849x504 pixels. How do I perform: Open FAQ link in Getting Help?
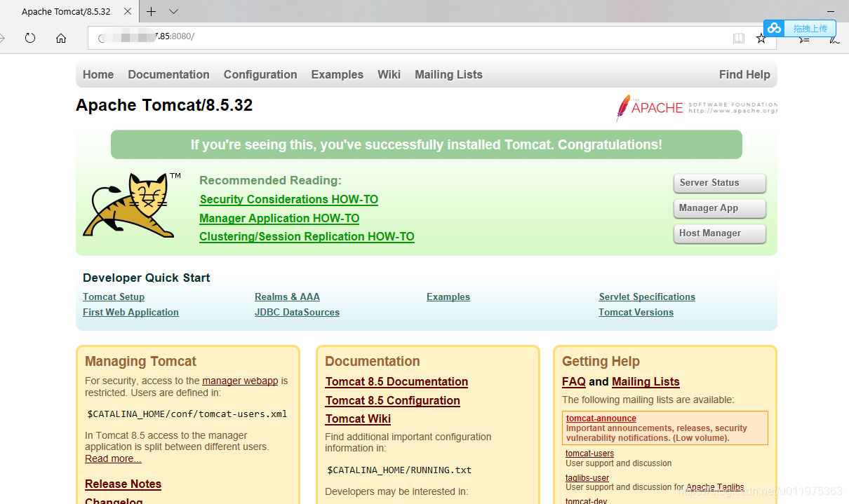574,382
